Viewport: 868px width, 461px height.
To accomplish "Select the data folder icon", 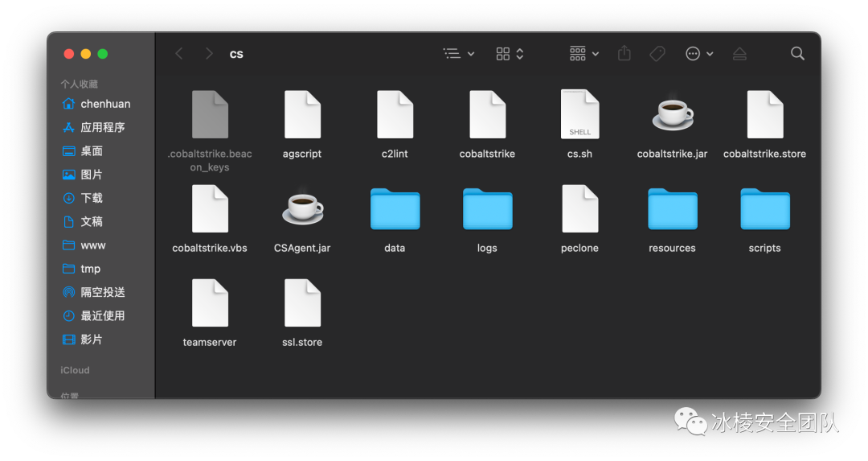I will point(395,208).
